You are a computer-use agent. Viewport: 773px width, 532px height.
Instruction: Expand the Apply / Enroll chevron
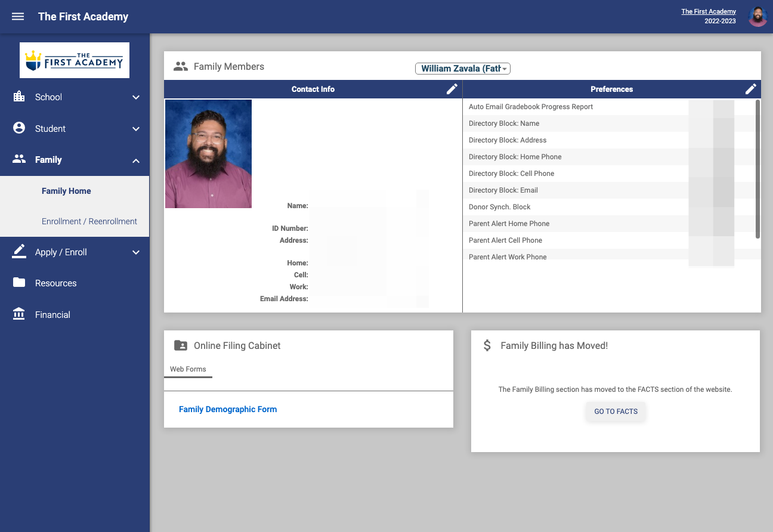[136, 252]
